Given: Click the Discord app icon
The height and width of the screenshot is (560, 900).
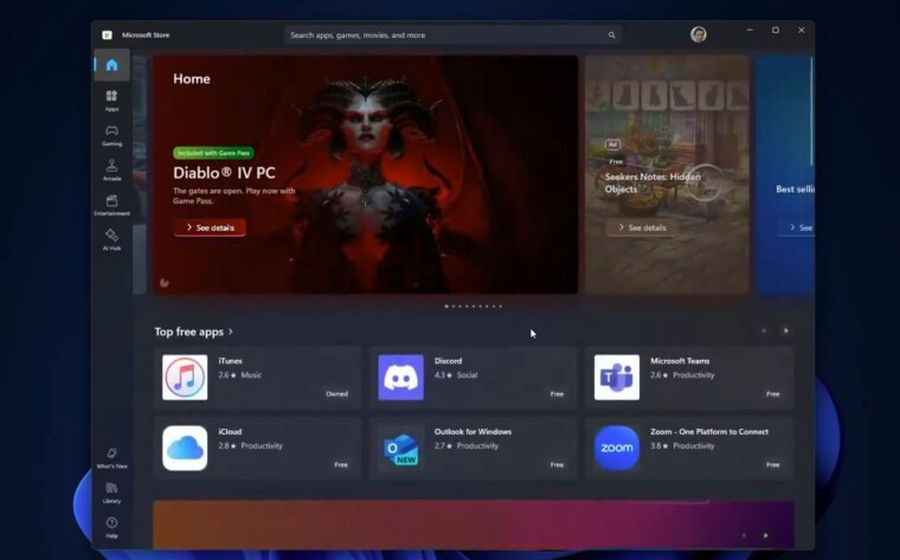Looking at the screenshot, I should pyautogui.click(x=401, y=377).
